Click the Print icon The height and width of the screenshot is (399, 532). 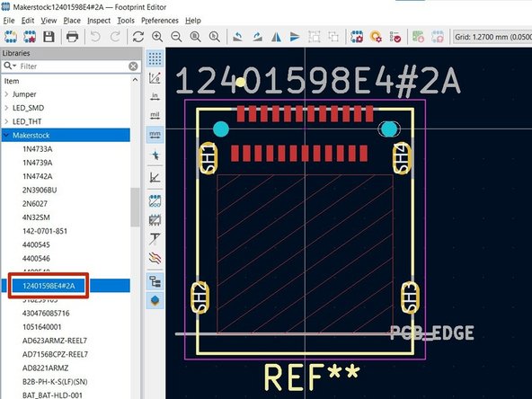point(72,36)
